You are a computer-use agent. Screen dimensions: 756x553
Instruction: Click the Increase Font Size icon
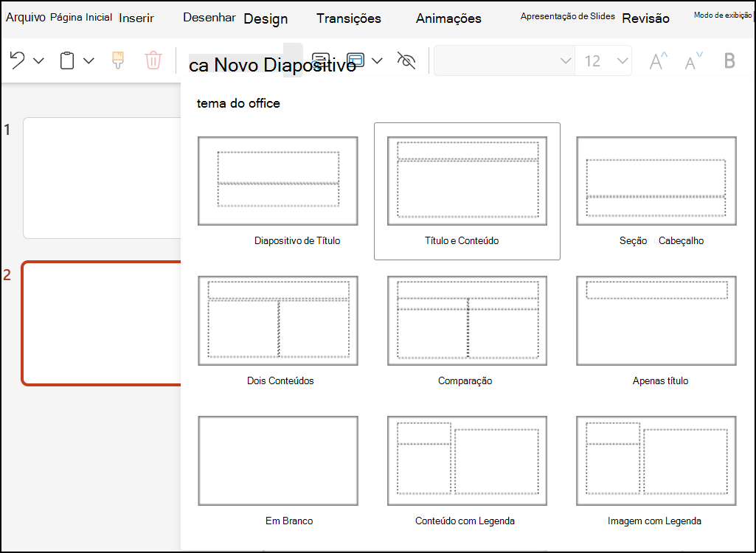(x=658, y=60)
